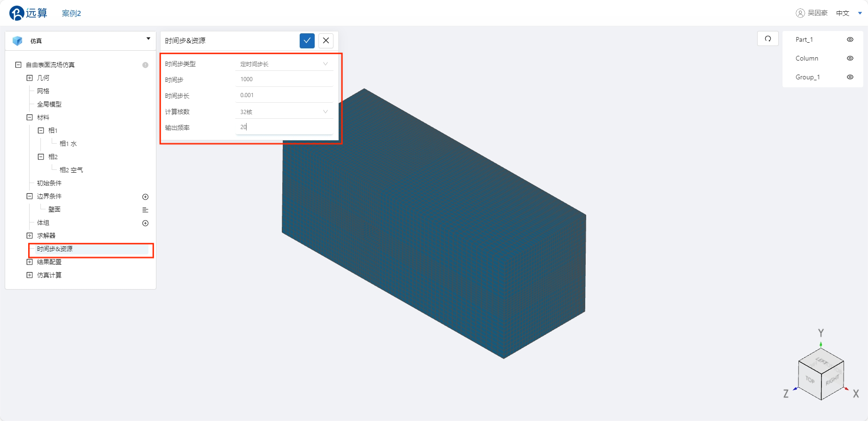868x421 pixels.
Task: Toggle visibility of Part_1
Action: 850,39
